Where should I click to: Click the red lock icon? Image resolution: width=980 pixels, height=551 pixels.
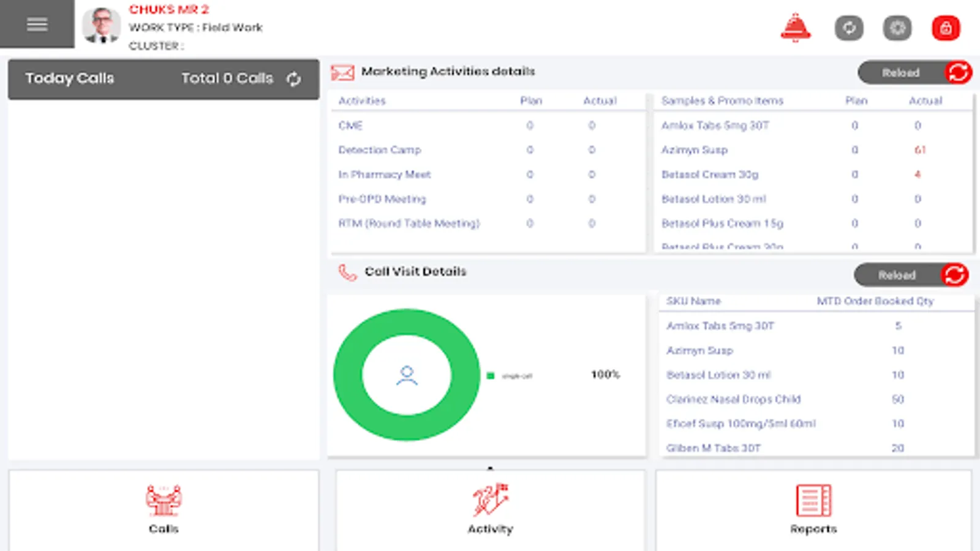coord(946,28)
